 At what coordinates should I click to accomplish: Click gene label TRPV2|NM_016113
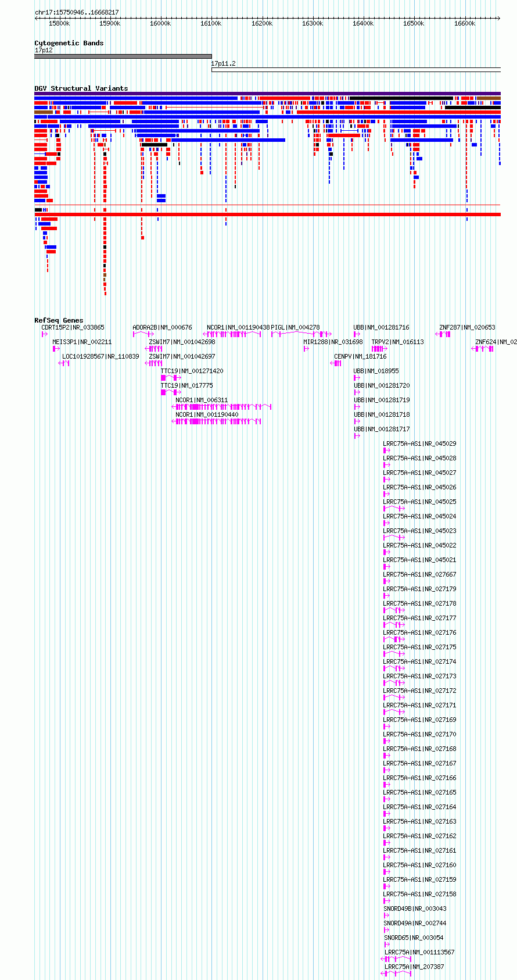pos(397,342)
